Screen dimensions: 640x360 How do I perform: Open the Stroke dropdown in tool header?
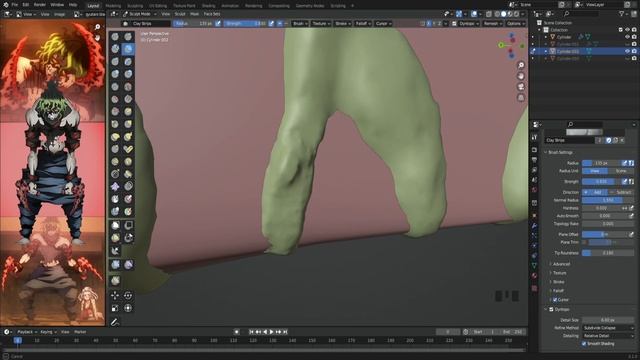[x=342, y=24]
